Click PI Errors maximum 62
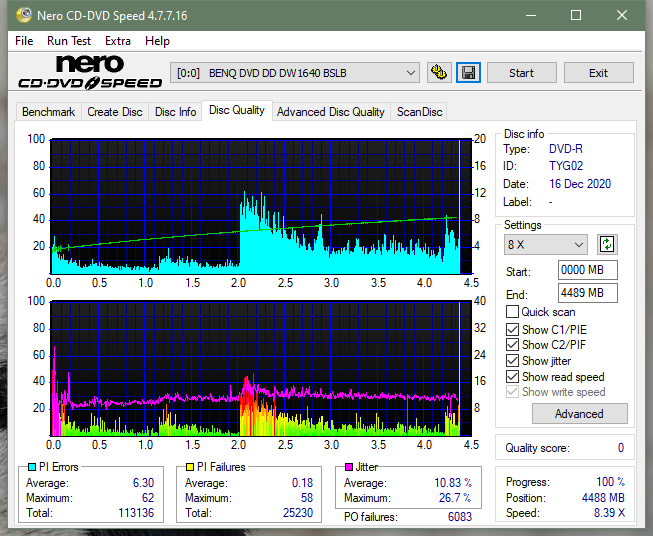Image resolution: width=653 pixels, height=536 pixels. coord(148,498)
